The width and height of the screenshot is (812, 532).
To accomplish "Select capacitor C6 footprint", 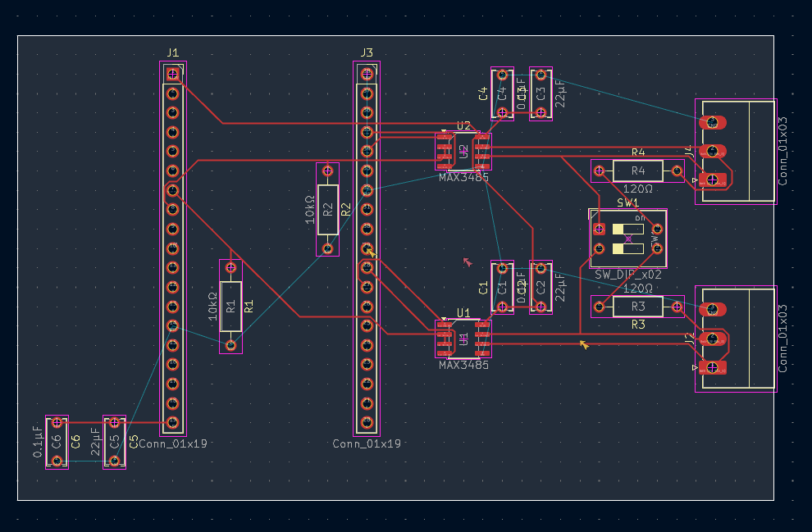I will click(57, 442).
